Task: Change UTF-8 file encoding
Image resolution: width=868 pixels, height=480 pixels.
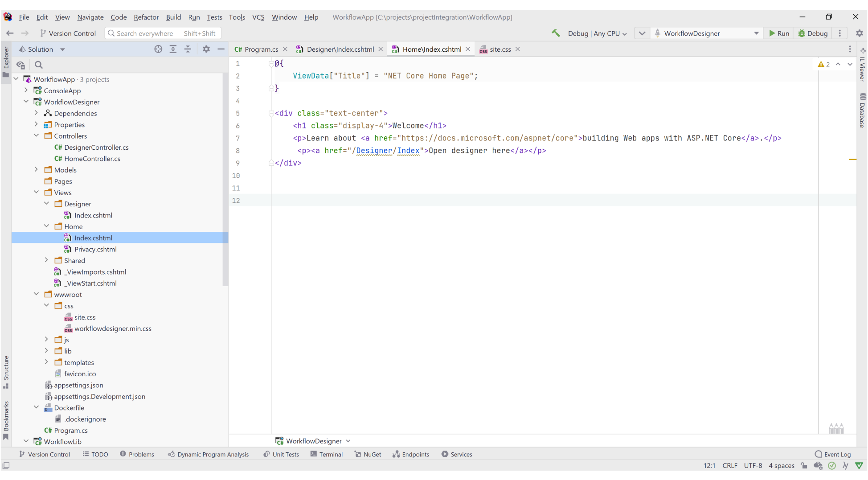Action: click(753, 466)
